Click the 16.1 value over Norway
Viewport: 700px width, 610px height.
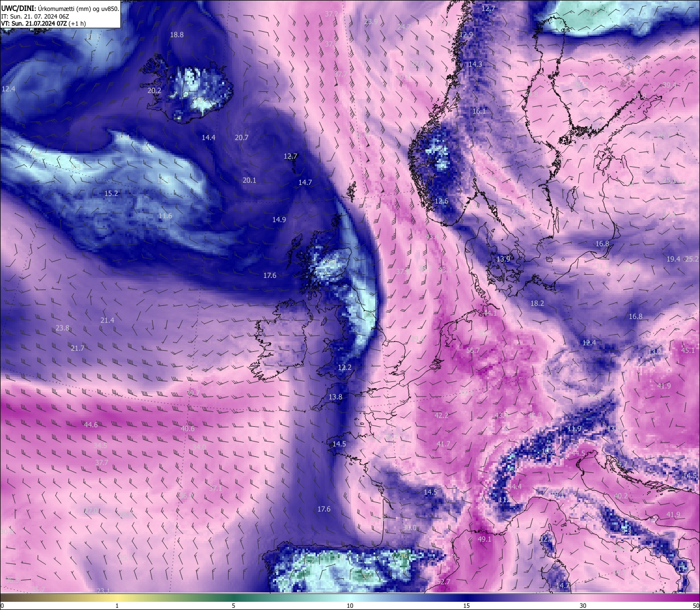tap(479, 111)
